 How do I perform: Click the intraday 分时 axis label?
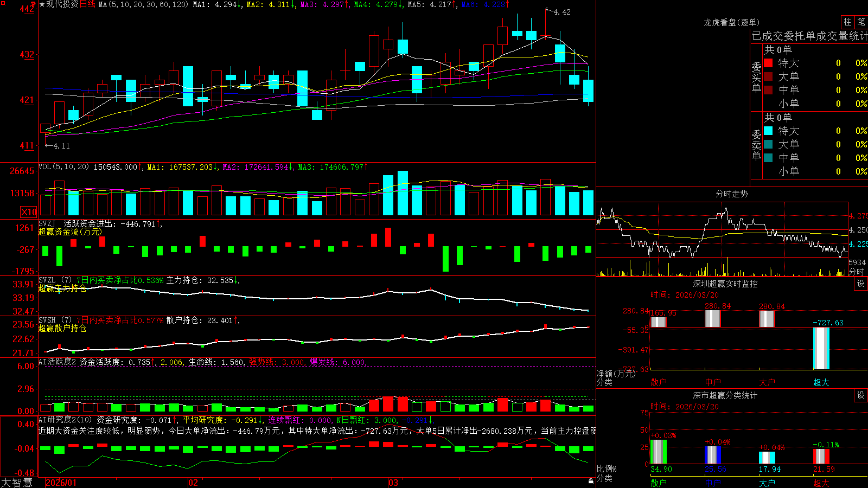coord(857,272)
